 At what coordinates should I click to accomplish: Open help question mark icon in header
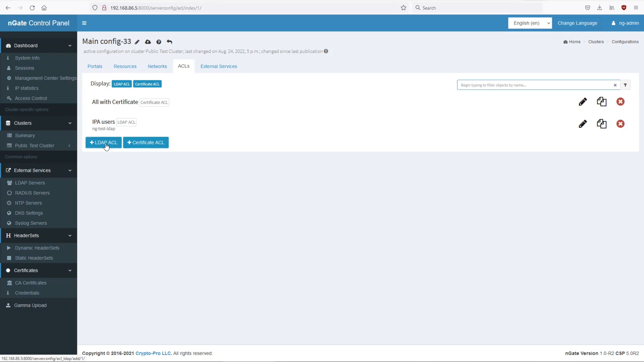[159, 42]
